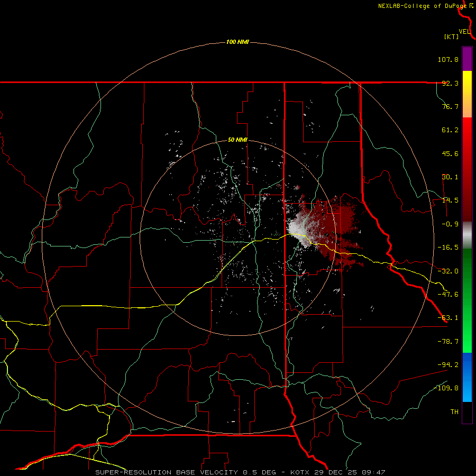Viewport: 476px width, 476px height.
Task: Pick the red outbound segment of color bar
Action: pyautogui.click(x=467, y=169)
